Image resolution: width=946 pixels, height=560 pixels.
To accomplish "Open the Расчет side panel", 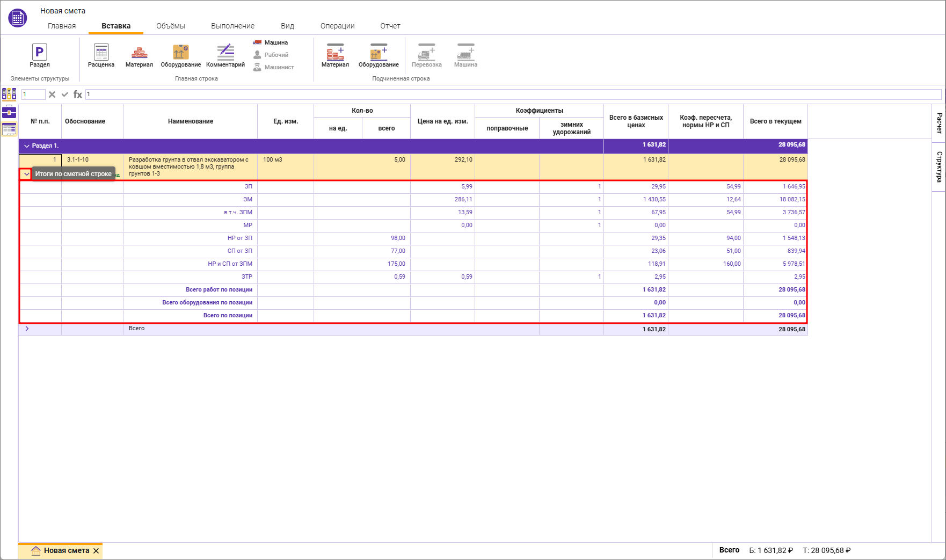I will tap(939, 123).
